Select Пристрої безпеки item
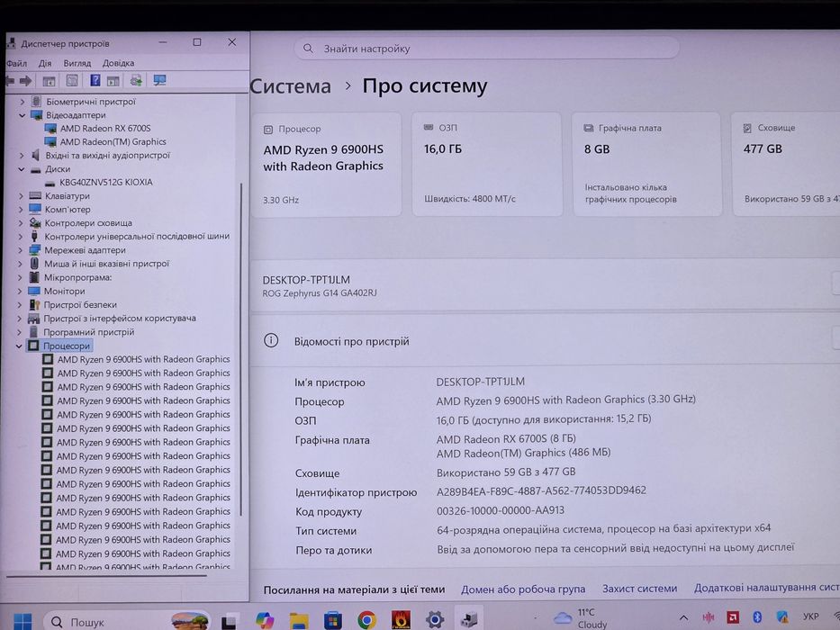The width and height of the screenshot is (840, 630). click(x=80, y=305)
